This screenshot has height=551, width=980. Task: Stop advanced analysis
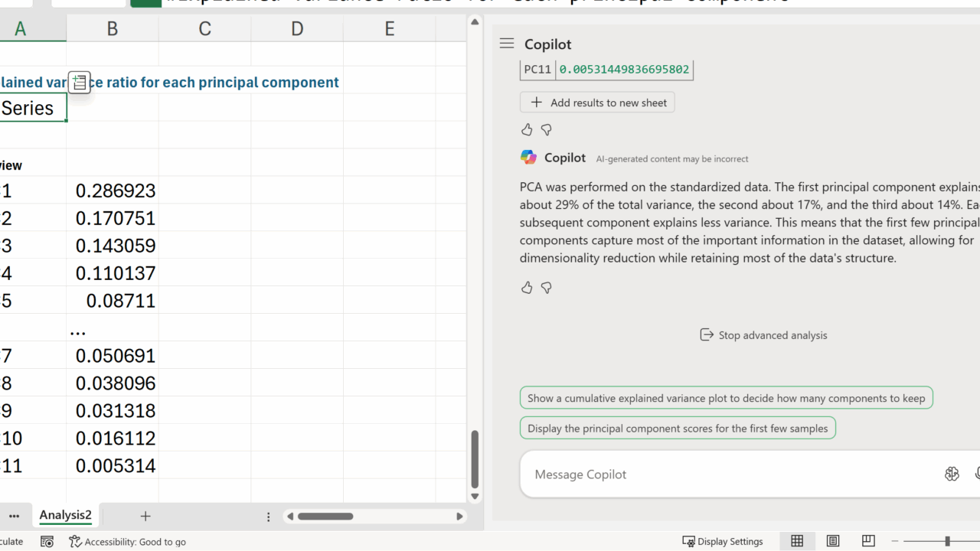click(763, 335)
